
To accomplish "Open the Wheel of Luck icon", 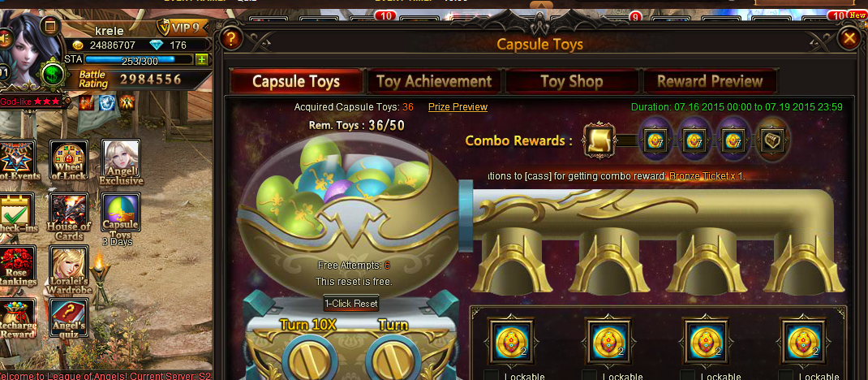I will tap(69, 161).
